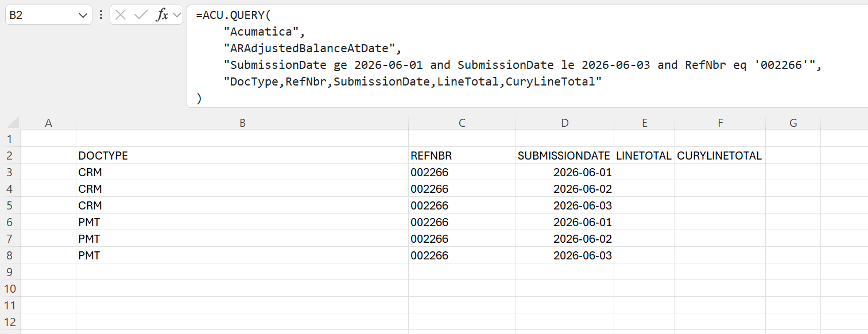Select row 9 header
Image resolution: width=868 pixels, height=334 pixels.
(x=10, y=272)
